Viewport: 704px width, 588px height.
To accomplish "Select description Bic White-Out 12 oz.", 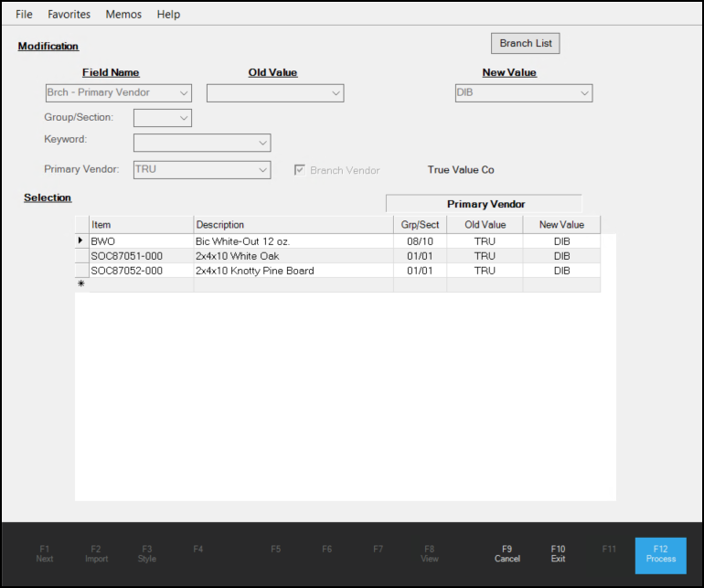I will (293, 241).
